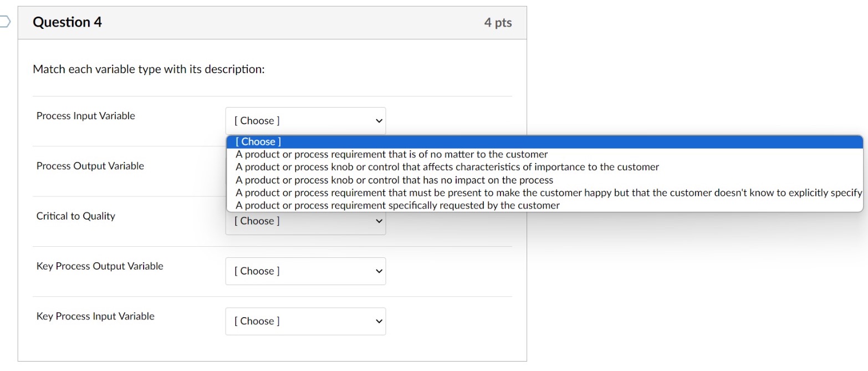This screenshot has width=868, height=371.
Task: Pick "specifically requested by the customer" option
Action: (397, 205)
